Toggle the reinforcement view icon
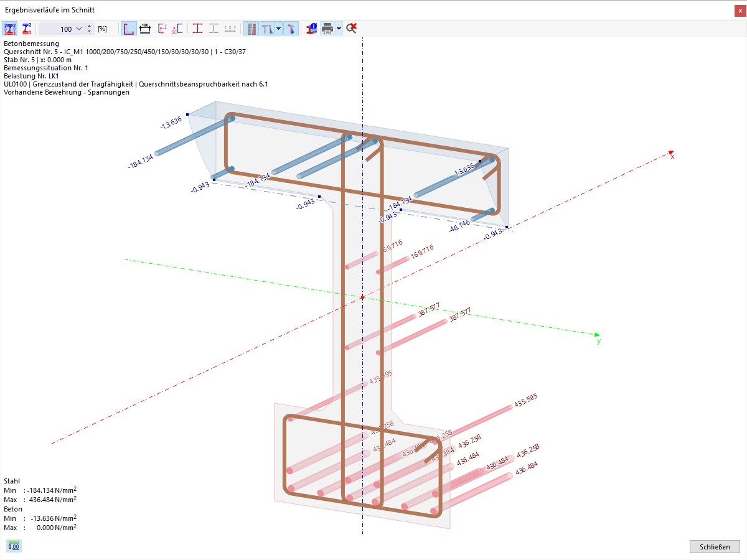The width and height of the screenshot is (747, 560). (x=251, y=29)
